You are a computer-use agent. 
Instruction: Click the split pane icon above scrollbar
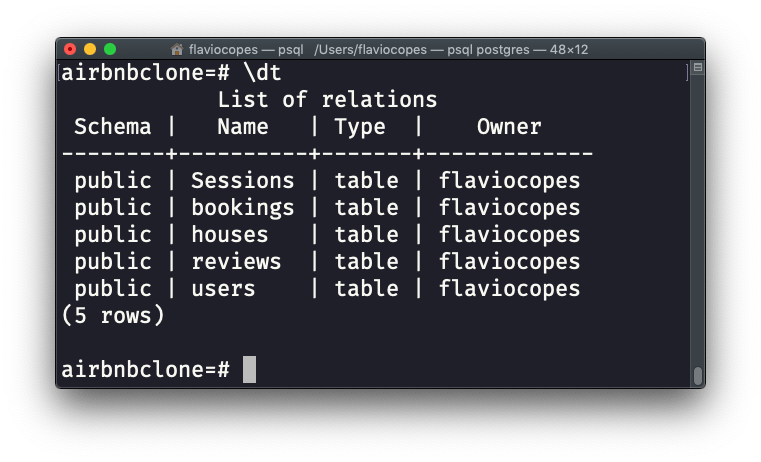698,68
